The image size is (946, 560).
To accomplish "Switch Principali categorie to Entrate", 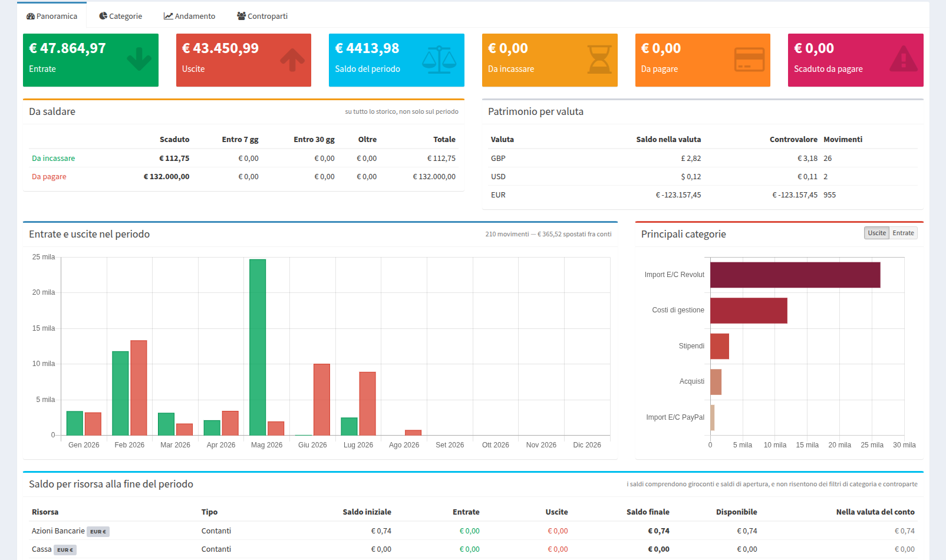I will [x=903, y=233].
